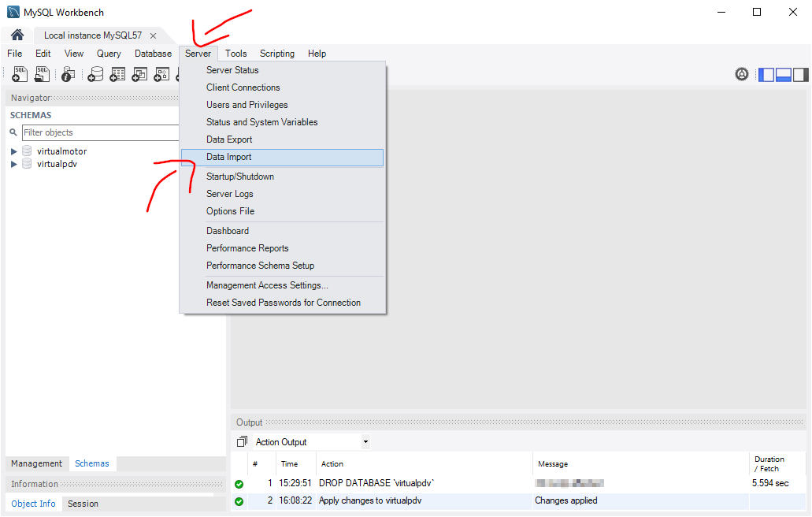Click the DROP DATABASE row success icon
Viewport: 812px width, 517px height.
[239, 484]
